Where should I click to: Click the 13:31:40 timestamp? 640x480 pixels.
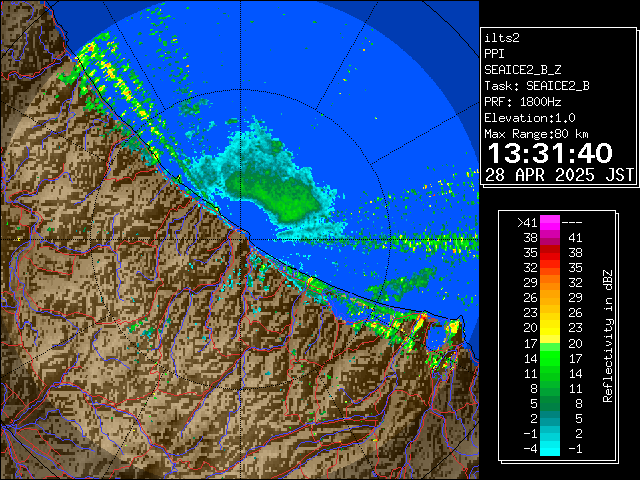coord(550,153)
